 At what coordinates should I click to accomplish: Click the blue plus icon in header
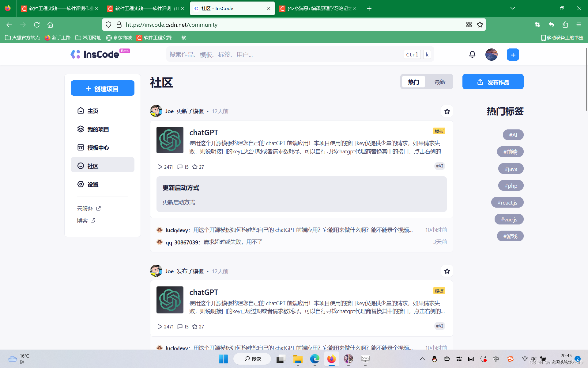(513, 55)
